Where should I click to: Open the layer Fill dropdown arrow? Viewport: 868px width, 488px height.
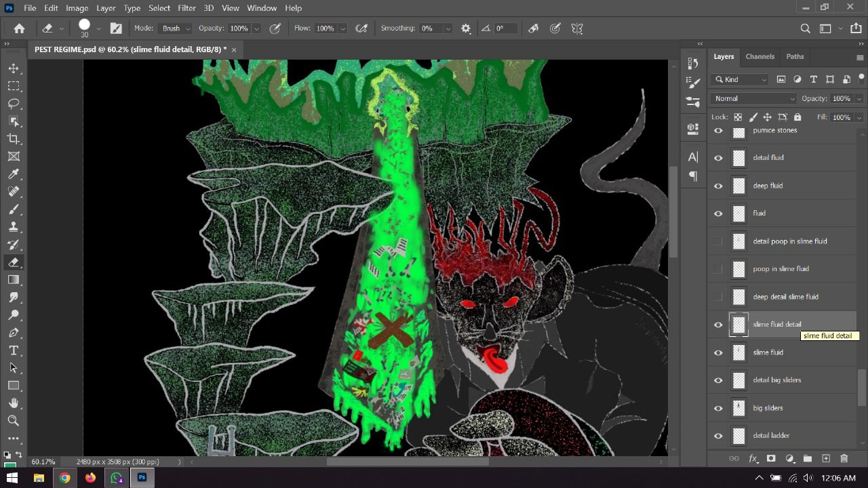859,117
